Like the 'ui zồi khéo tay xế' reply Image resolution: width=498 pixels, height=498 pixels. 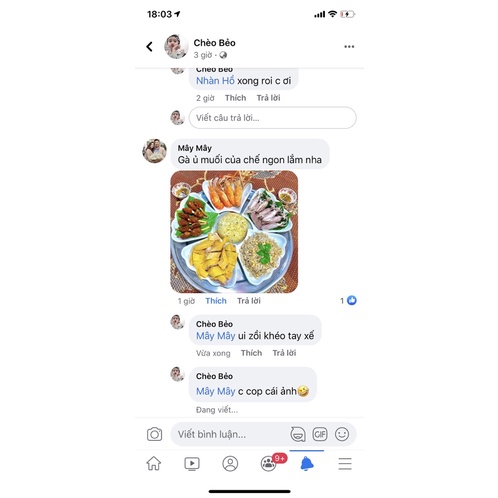(251, 353)
